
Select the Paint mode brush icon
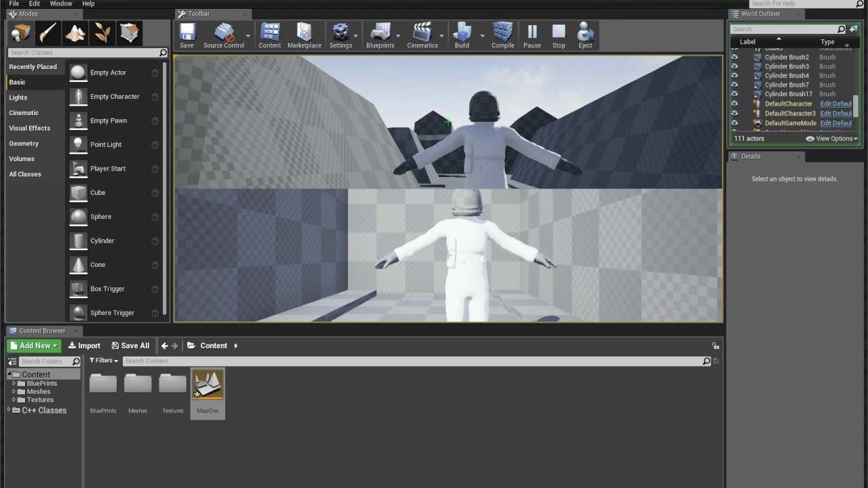[x=48, y=33]
